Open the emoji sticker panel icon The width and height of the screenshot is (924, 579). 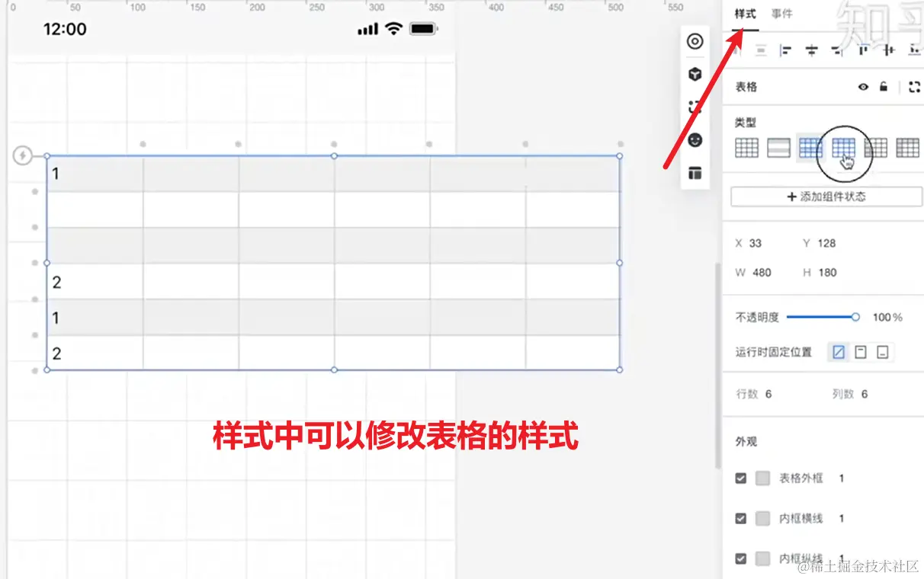[694, 139]
